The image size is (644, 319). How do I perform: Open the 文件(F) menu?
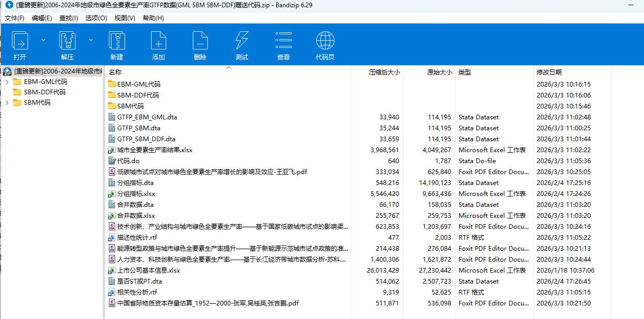tap(15, 18)
